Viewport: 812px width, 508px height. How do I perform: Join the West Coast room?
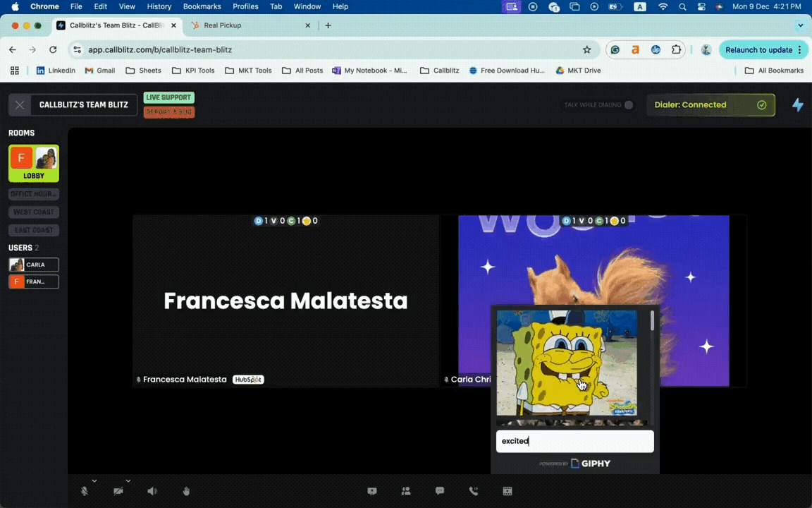click(x=34, y=212)
